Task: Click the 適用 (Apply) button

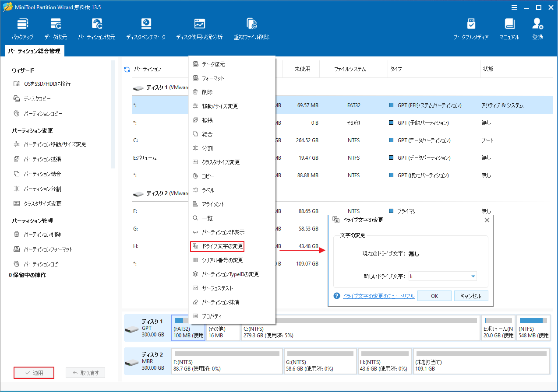Action: pyautogui.click(x=34, y=372)
